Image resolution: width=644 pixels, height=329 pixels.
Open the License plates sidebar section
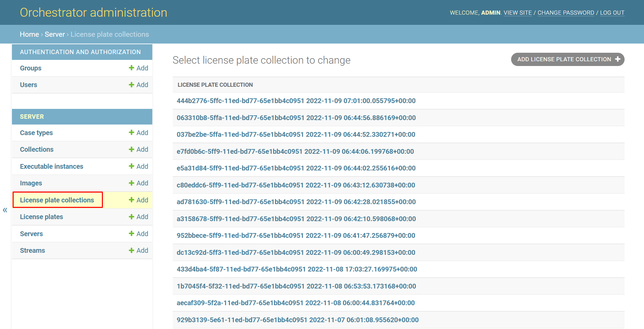point(42,217)
